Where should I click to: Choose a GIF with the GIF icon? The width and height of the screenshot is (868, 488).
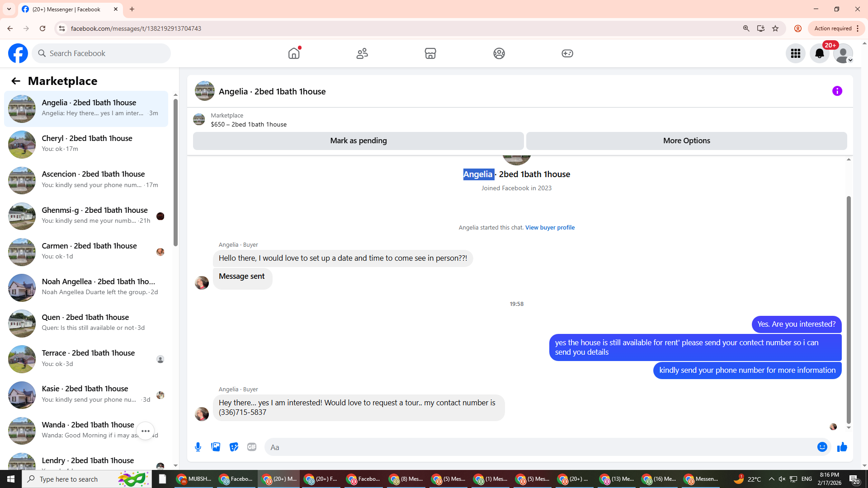252,447
